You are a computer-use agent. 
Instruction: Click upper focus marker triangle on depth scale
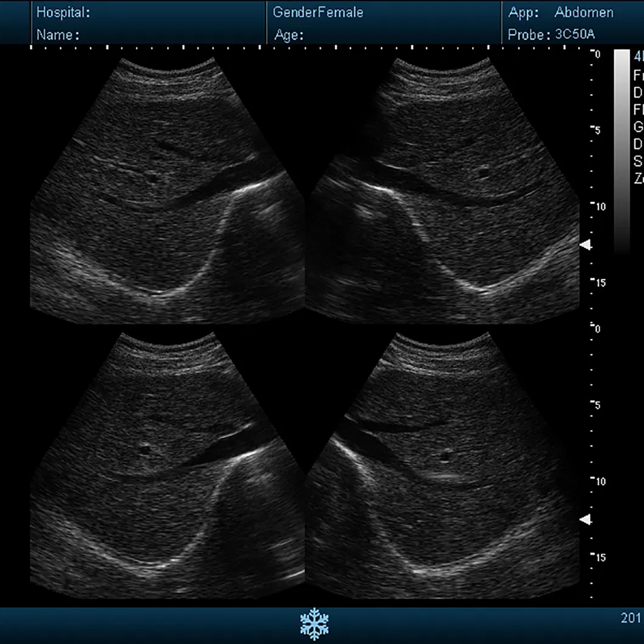click(x=586, y=244)
